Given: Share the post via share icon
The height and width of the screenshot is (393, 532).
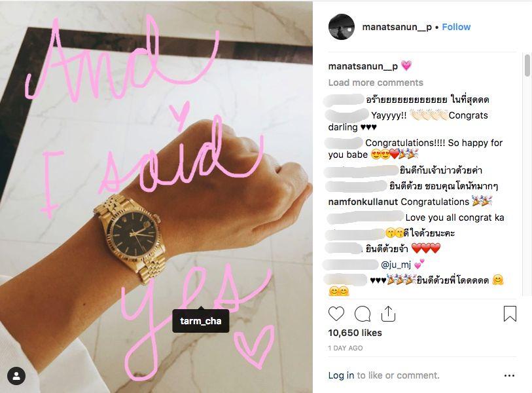Looking at the screenshot, I should pos(388,314).
